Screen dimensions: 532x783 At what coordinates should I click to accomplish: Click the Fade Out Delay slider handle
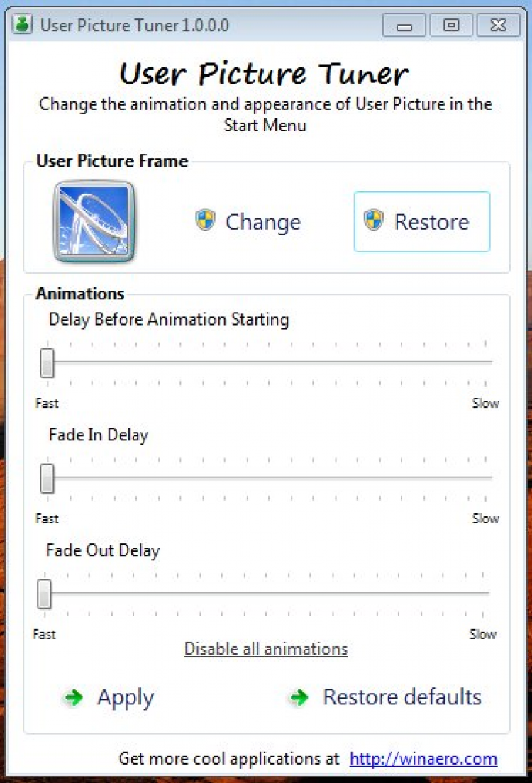tap(44, 594)
